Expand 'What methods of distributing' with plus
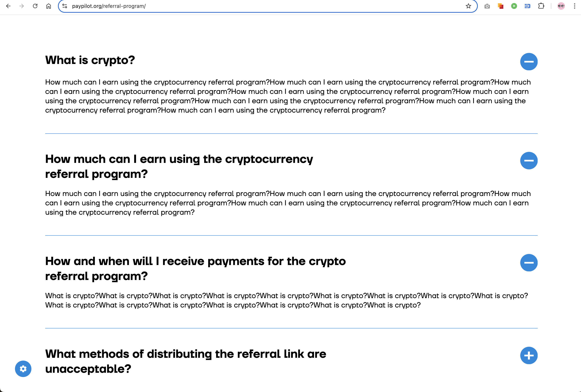Viewport: 581px width, 392px height. (529, 355)
